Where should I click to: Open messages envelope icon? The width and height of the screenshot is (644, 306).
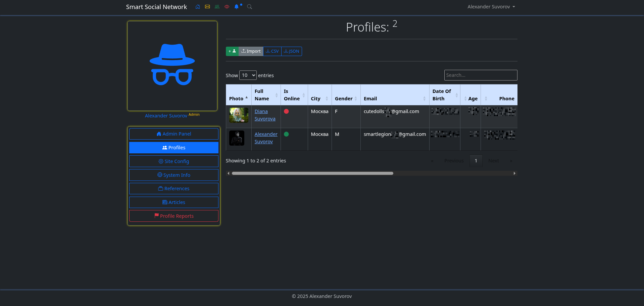[x=207, y=7]
